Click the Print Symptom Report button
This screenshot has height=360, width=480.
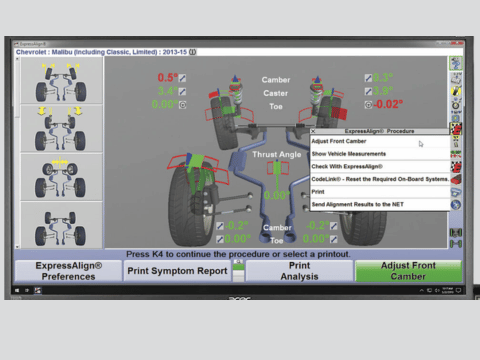177,271
